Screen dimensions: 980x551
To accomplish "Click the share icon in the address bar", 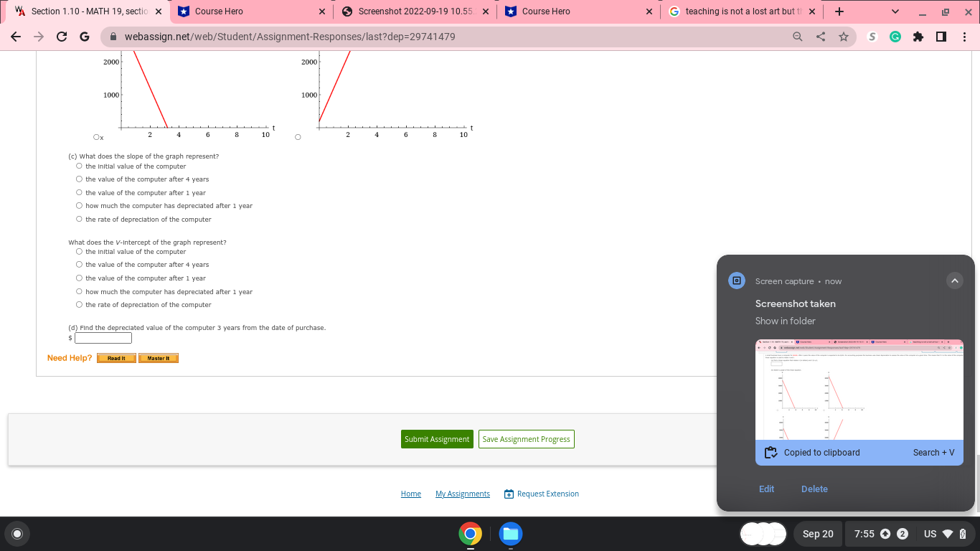I will click(x=820, y=37).
